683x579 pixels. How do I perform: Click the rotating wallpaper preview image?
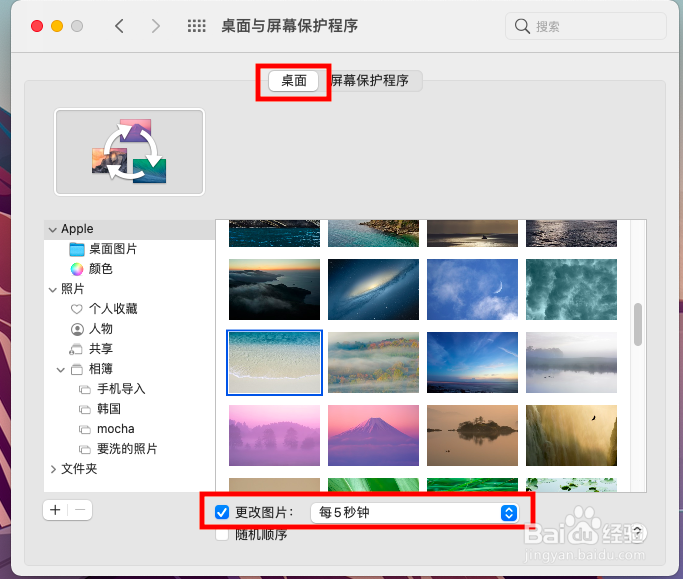click(x=129, y=152)
